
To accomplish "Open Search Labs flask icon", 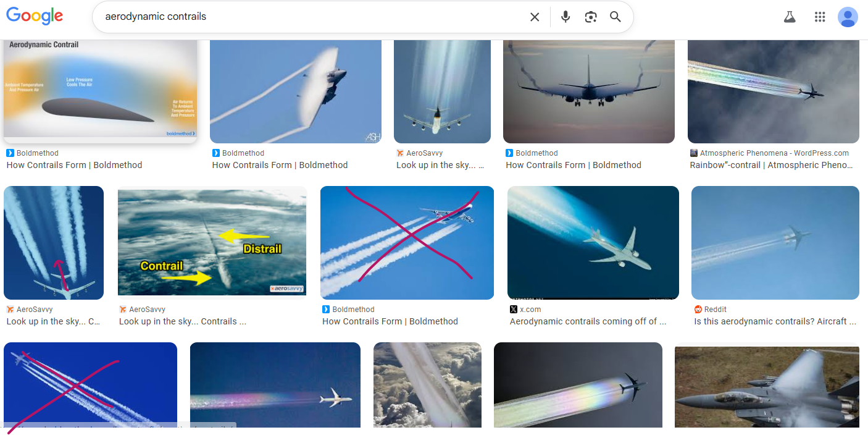I will tap(790, 17).
